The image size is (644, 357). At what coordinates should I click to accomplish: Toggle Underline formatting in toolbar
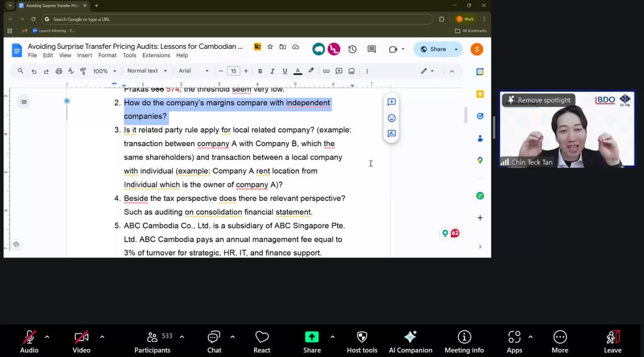pos(285,71)
